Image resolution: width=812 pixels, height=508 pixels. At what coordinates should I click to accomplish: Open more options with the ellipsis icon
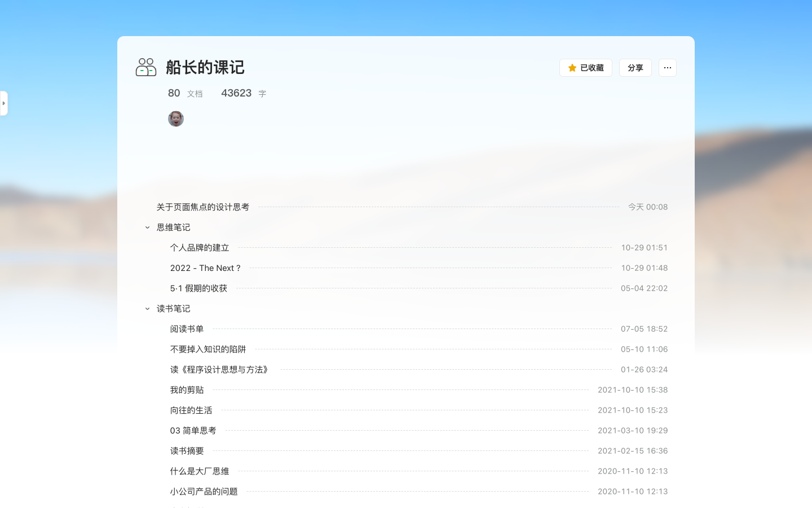tap(668, 67)
